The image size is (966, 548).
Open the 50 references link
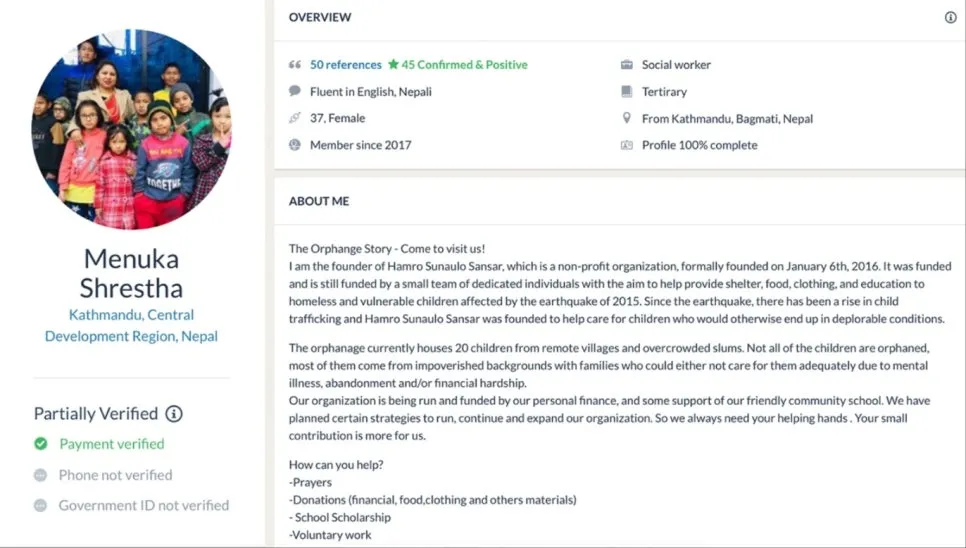tap(345, 65)
